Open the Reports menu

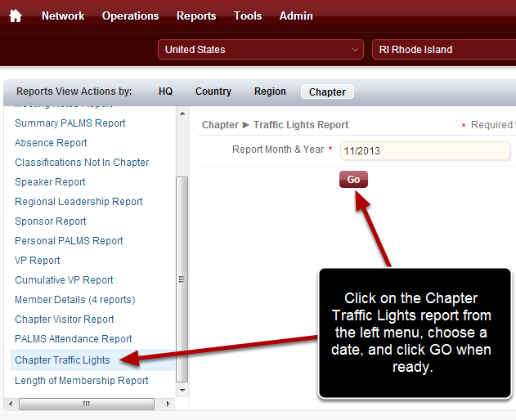coord(196,16)
